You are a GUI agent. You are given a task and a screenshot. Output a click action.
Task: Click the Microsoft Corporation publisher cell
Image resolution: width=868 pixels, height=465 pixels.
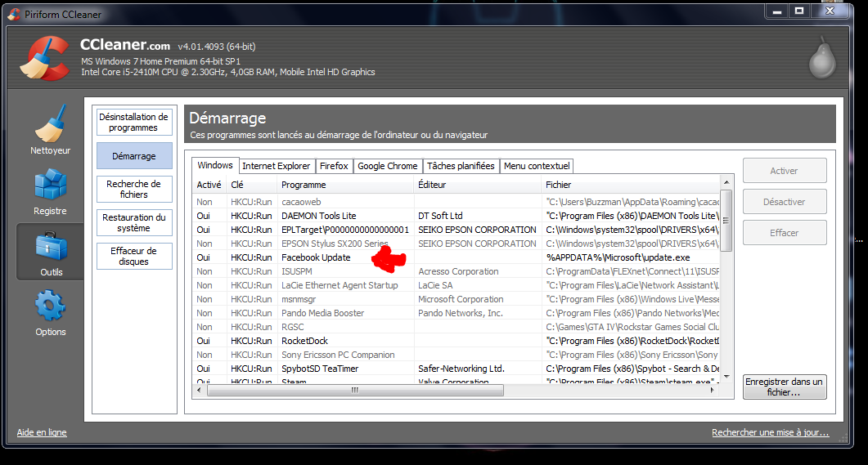coord(461,299)
